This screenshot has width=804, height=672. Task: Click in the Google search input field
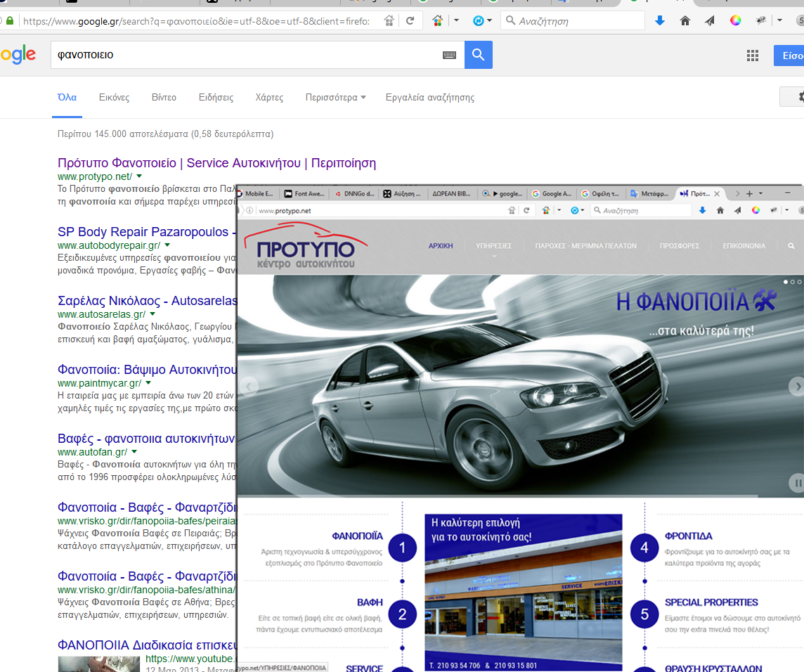239,55
